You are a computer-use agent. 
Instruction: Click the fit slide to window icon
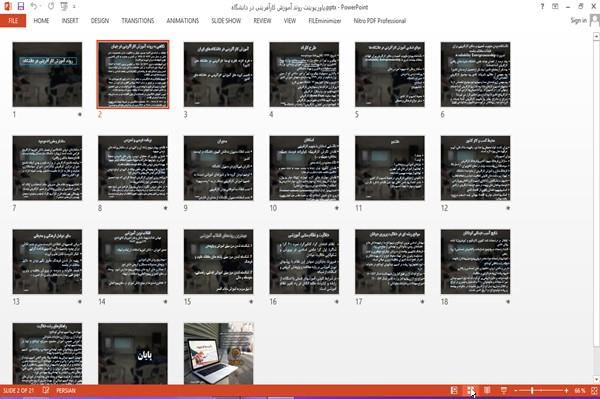pyautogui.click(x=594, y=391)
